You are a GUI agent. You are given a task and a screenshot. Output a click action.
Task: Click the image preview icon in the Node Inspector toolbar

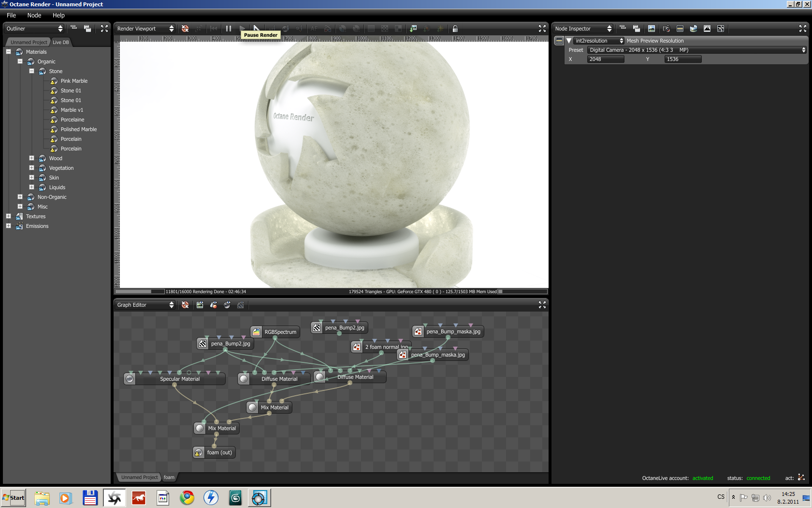(652, 29)
